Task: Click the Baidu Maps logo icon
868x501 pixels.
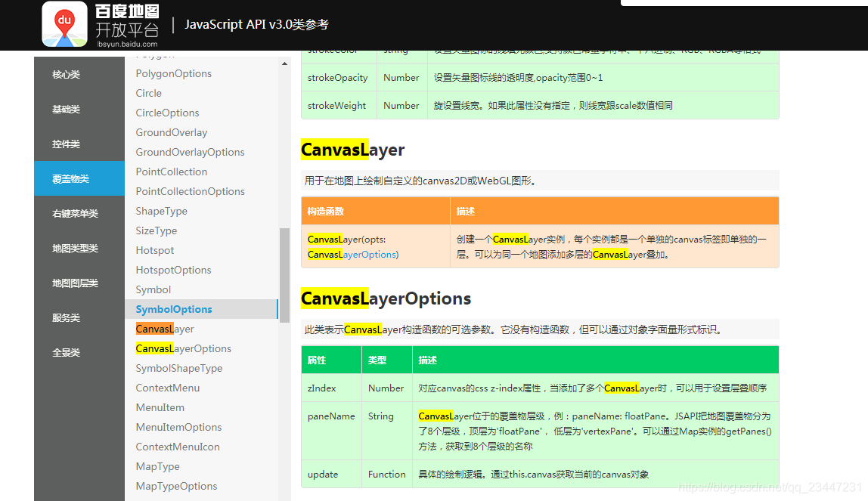Action: pyautogui.click(x=65, y=23)
